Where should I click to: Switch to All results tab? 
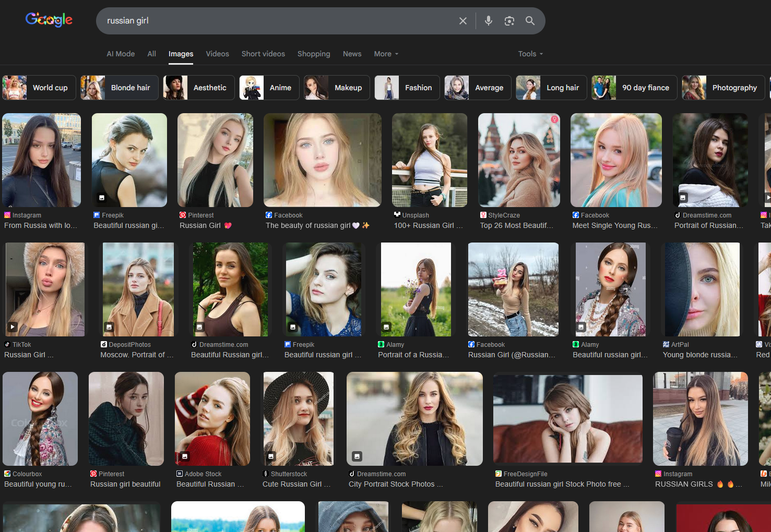click(x=151, y=54)
